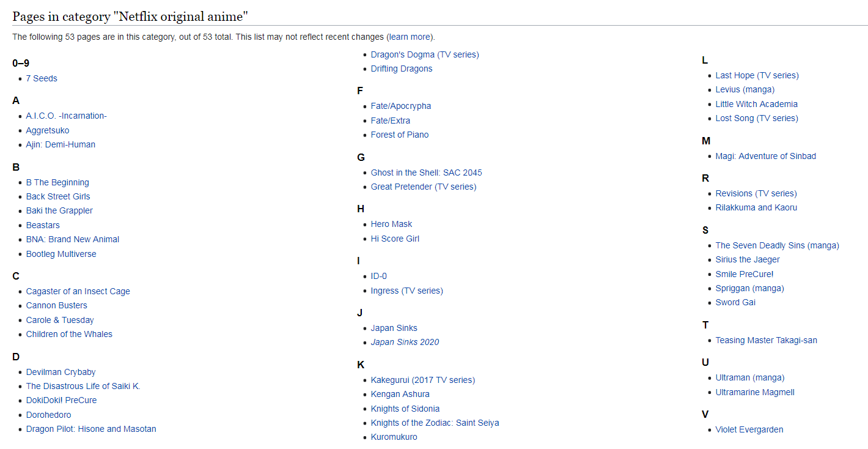Visit Rilakkuma and Kaoru article

(756, 207)
